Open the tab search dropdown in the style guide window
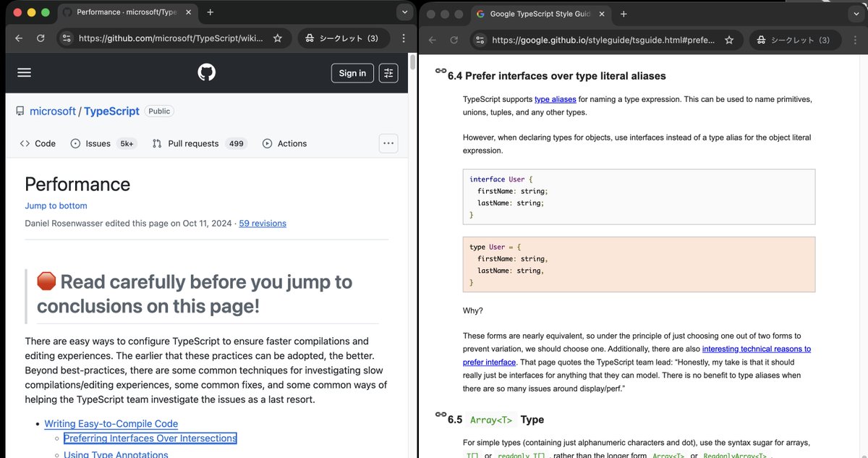The image size is (868, 458). coord(856,14)
